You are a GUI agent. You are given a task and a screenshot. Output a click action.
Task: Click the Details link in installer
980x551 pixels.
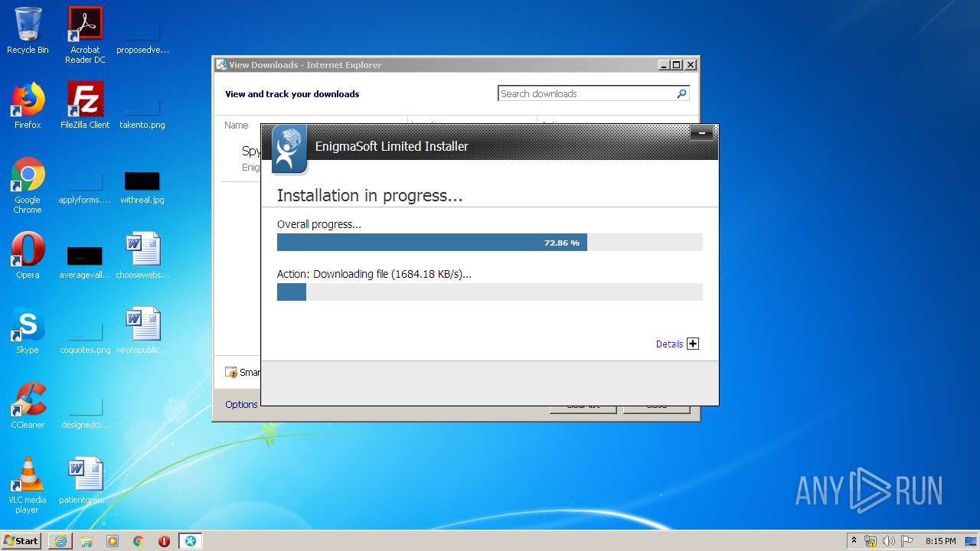(669, 344)
